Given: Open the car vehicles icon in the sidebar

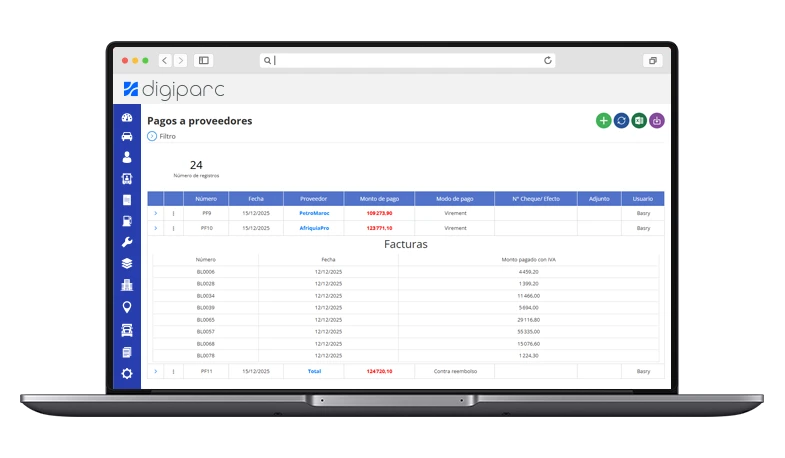Looking at the screenshot, I should coord(127,136).
